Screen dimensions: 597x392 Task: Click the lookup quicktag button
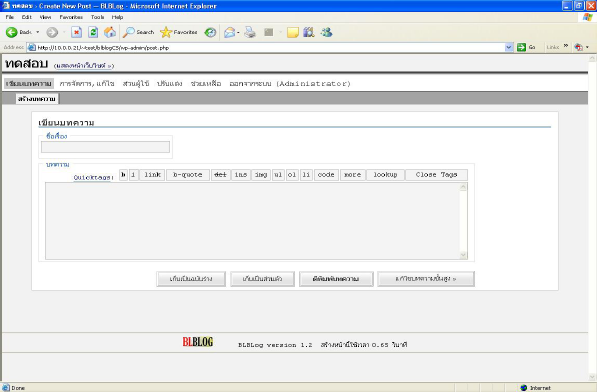[x=385, y=175]
